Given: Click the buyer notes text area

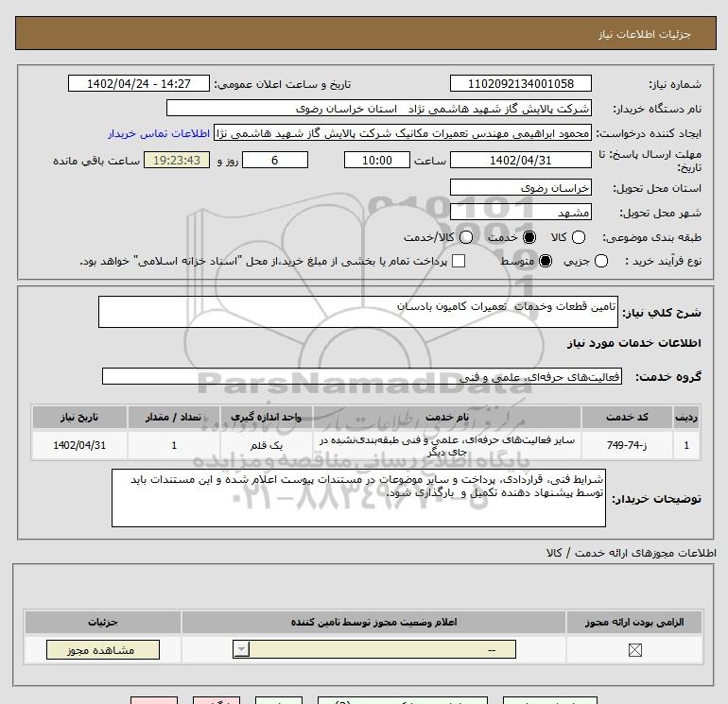Looking at the screenshot, I should coord(358,497).
